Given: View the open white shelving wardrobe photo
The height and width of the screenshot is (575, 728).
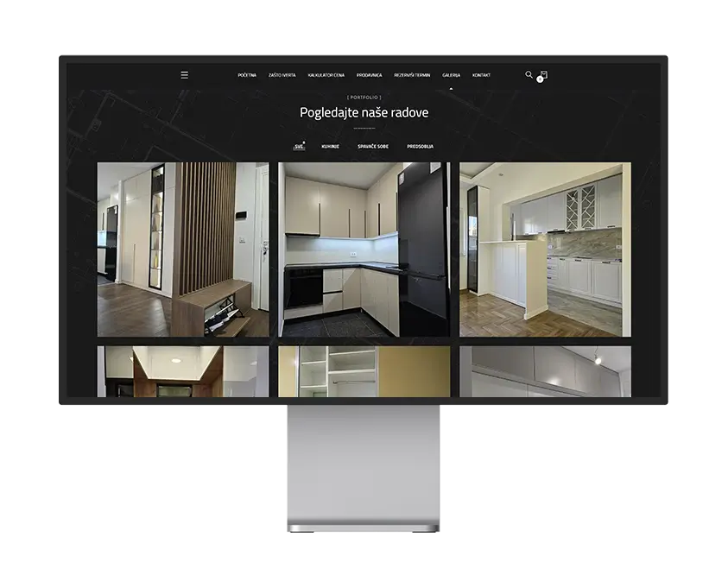Looking at the screenshot, I should pyautogui.click(x=364, y=372).
